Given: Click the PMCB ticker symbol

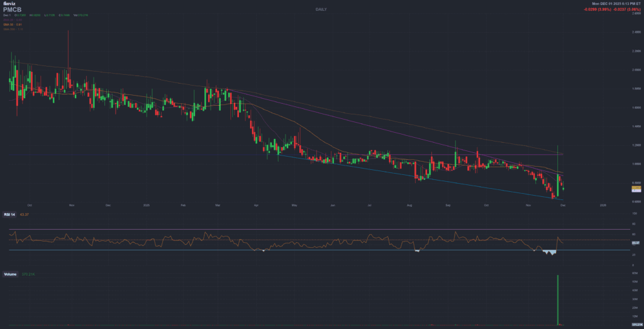Looking at the screenshot, I should (x=12, y=10).
